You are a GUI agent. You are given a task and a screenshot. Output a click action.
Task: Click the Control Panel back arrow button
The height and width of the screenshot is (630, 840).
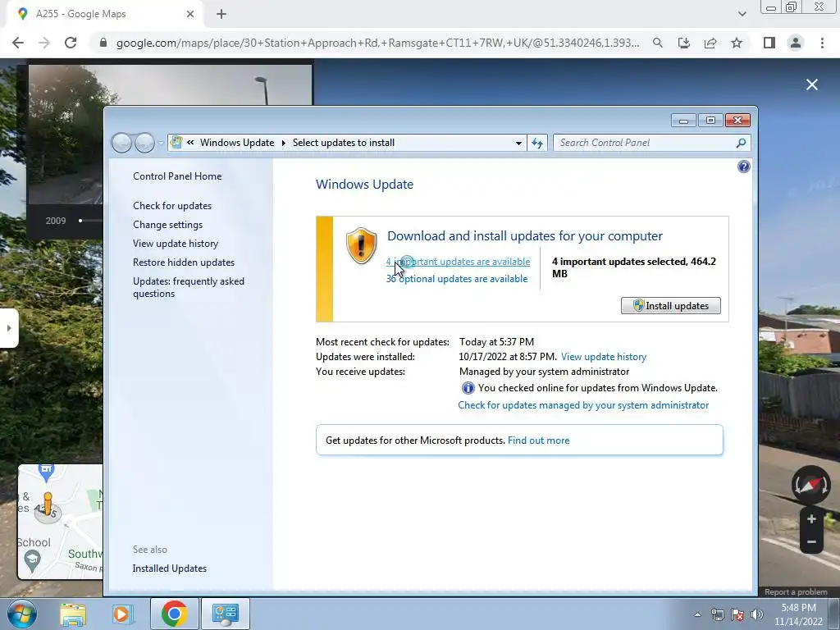[121, 143]
